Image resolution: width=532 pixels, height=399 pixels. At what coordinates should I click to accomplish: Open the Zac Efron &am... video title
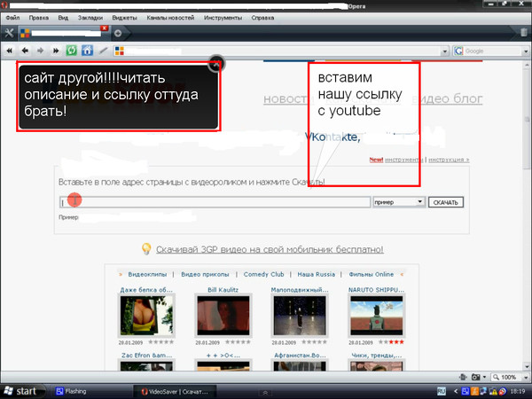point(146,356)
